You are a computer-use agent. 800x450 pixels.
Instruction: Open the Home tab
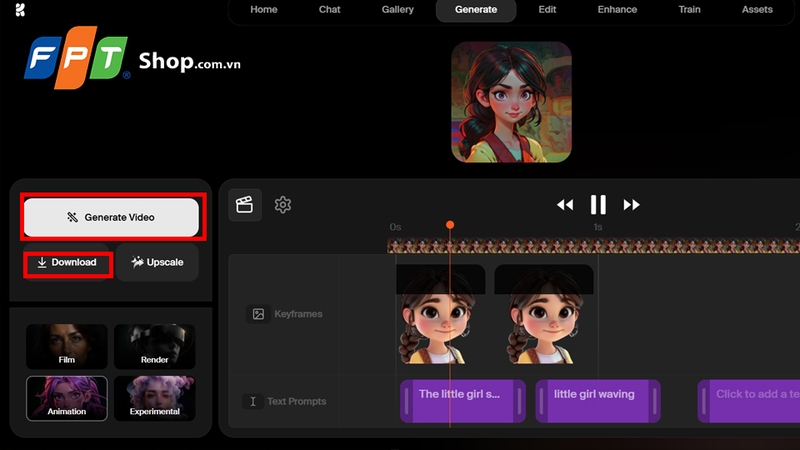(x=264, y=10)
